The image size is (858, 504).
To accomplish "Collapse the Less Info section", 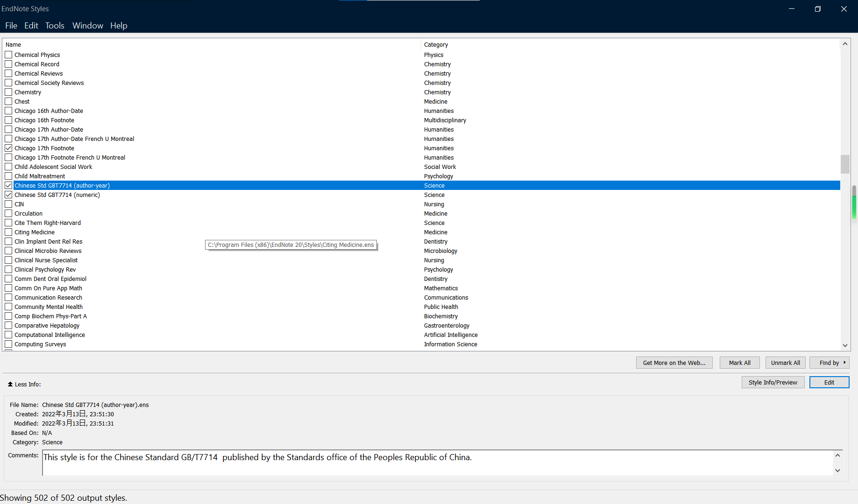I will pyautogui.click(x=24, y=384).
